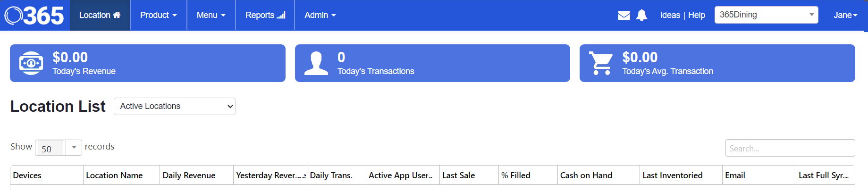
Task: Focus the Search input field
Action: [790, 148]
